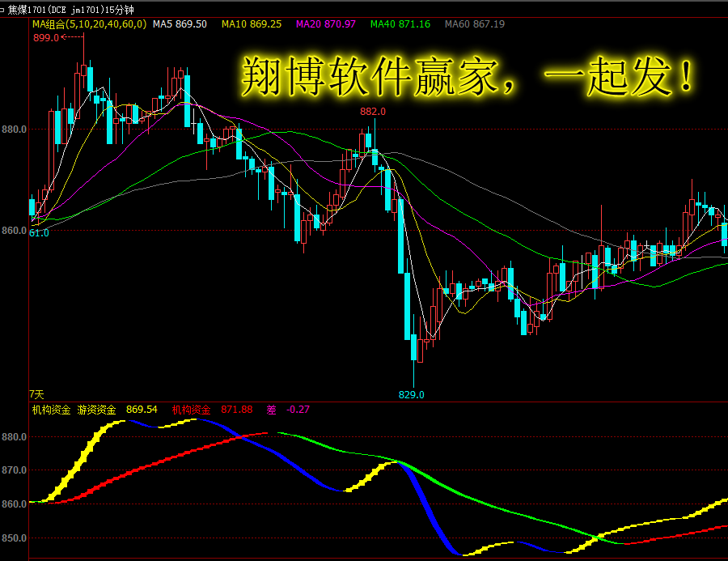Click the 860.0 axis label on main chart

(14, 231)
